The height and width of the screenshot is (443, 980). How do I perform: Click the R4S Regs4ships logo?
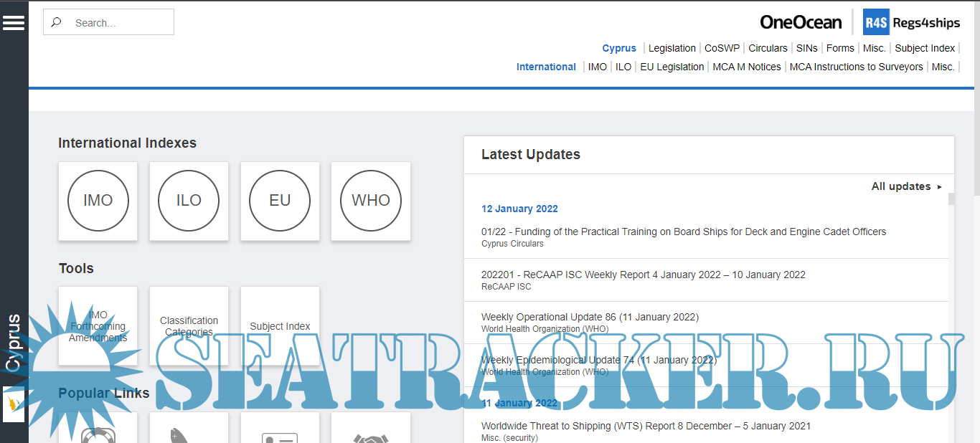pyautogui.click(x=911, y=22)
